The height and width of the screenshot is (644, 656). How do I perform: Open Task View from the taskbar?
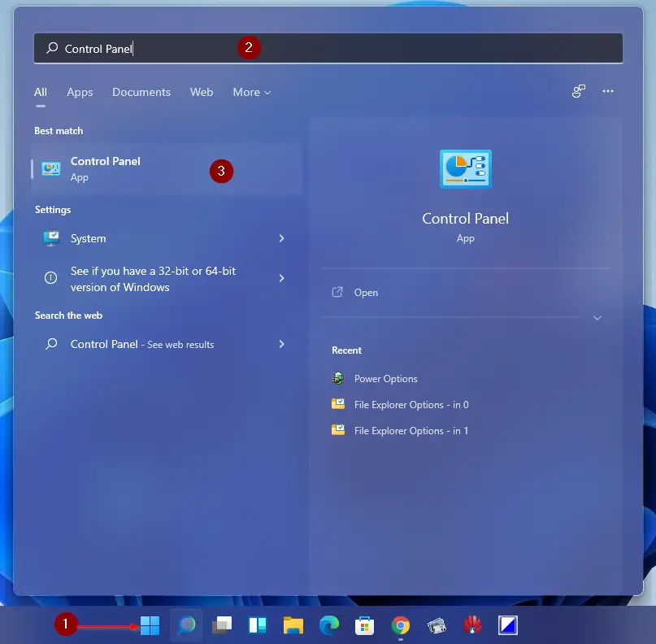click(x=221, y=624)
